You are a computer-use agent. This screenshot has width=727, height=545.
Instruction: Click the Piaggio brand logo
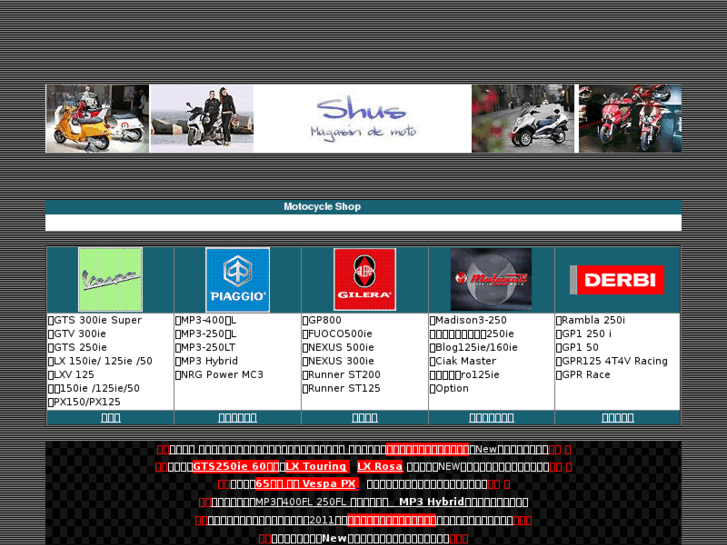click(x=237, y=280)
